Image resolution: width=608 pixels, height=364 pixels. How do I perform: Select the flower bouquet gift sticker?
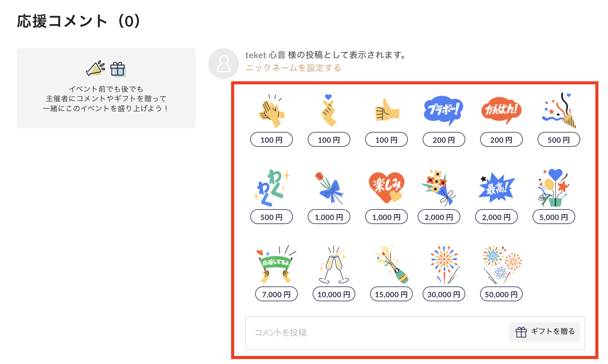pos(439,188)
